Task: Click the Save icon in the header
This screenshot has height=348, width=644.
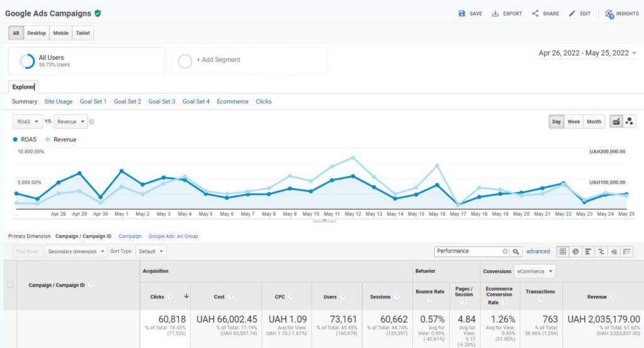Action: (x=462, y=13)
